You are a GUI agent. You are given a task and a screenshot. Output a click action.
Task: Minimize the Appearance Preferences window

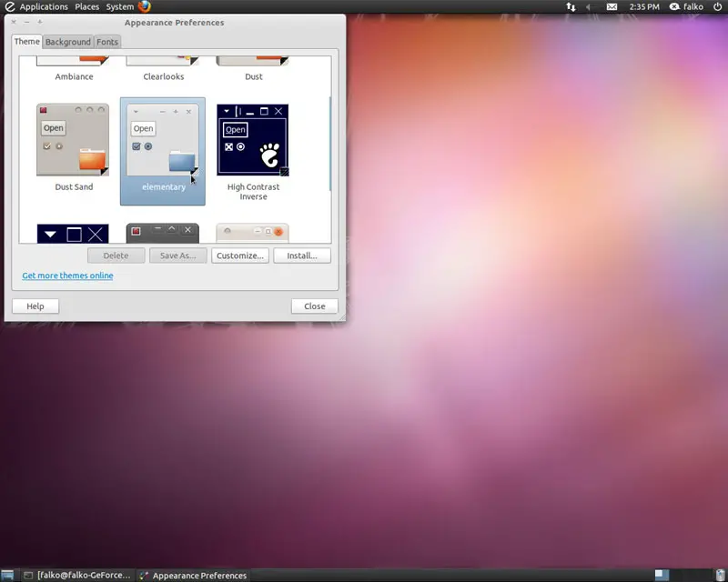(27, 22)
